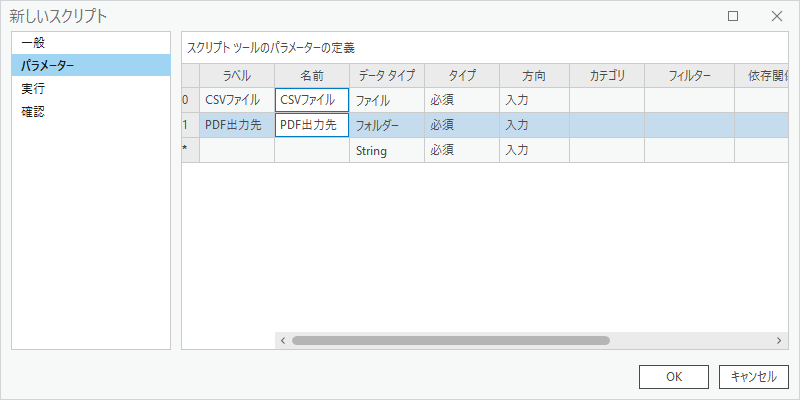Click the scroll left arrow

(x=283, y=340)
